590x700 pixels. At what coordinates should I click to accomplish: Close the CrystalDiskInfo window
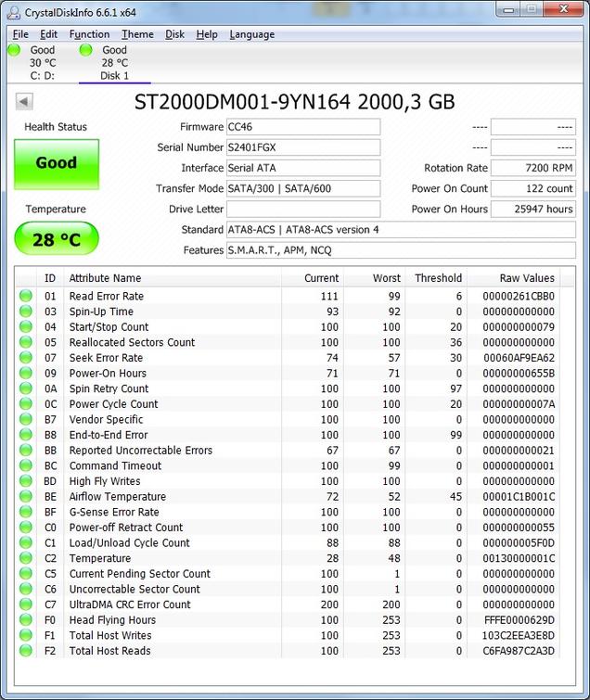tap(564, 9)
